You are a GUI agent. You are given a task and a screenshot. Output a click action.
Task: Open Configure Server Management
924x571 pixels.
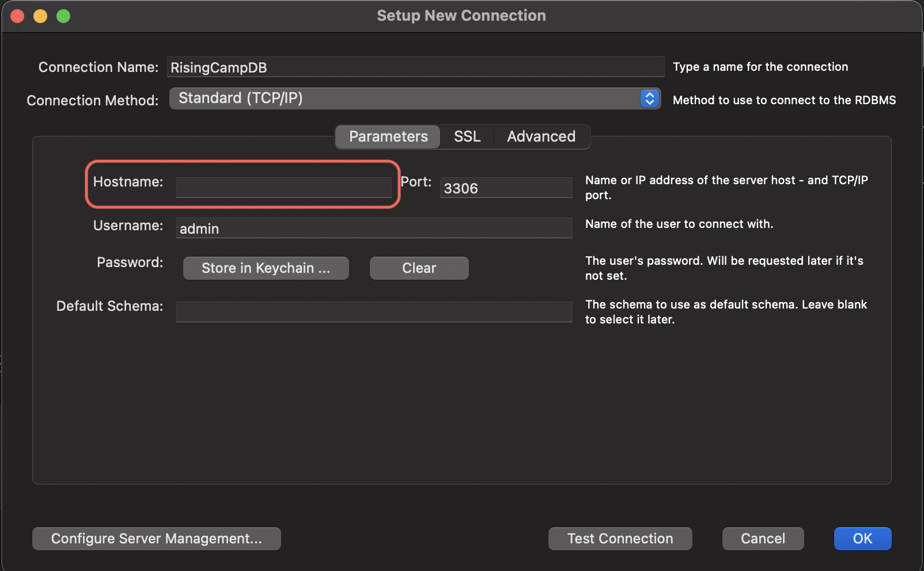(157, 539)
